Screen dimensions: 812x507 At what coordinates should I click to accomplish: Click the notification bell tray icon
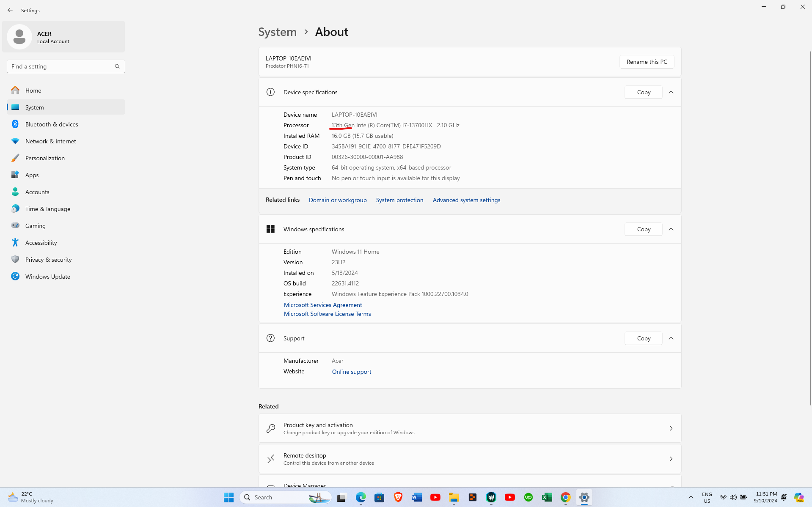coord(784,497)
